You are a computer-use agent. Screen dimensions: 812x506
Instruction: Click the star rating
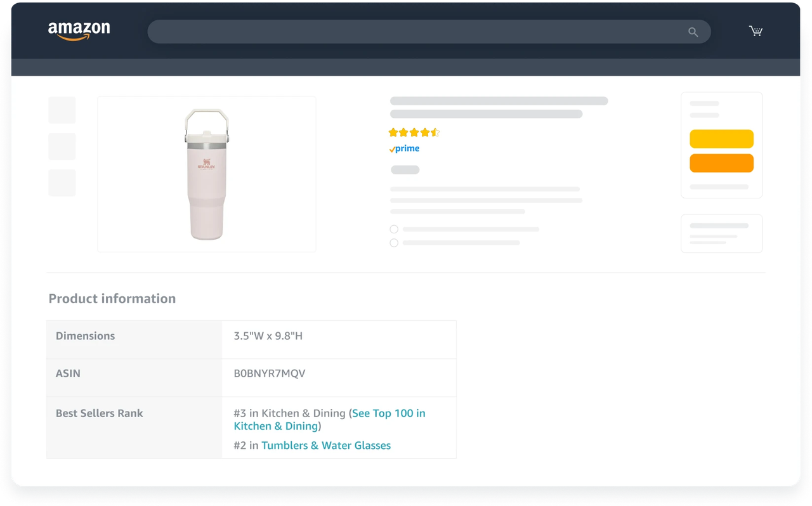414,133
